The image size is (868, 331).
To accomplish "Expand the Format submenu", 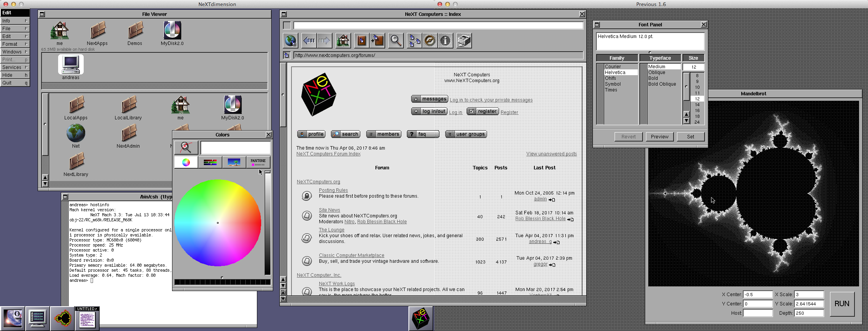I will tap(15, 44).
